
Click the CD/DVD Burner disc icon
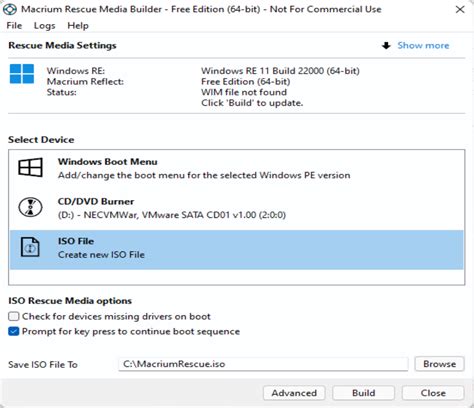30,207
